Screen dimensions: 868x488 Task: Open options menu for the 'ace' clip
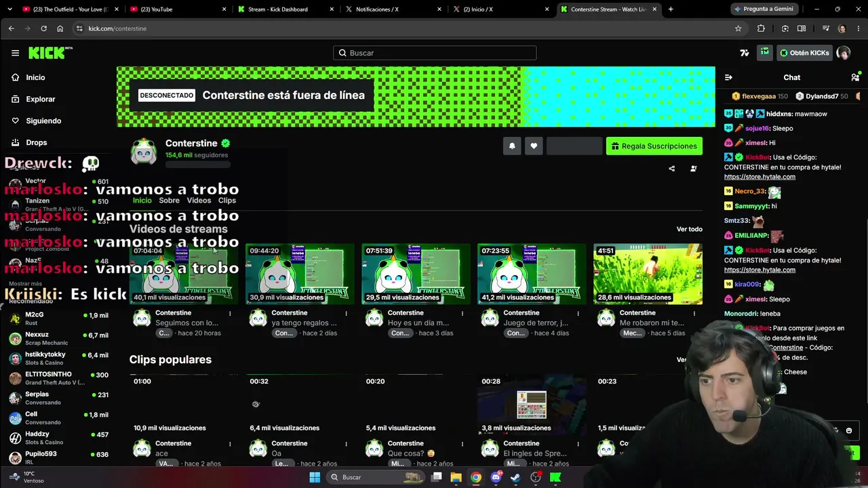tap(230, 444)
